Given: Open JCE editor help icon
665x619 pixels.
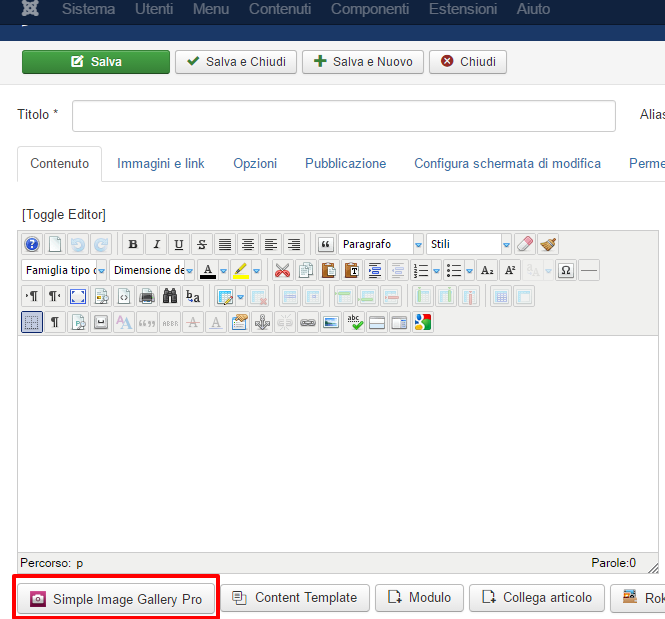Looking at the screenshot, I should 32,244.
